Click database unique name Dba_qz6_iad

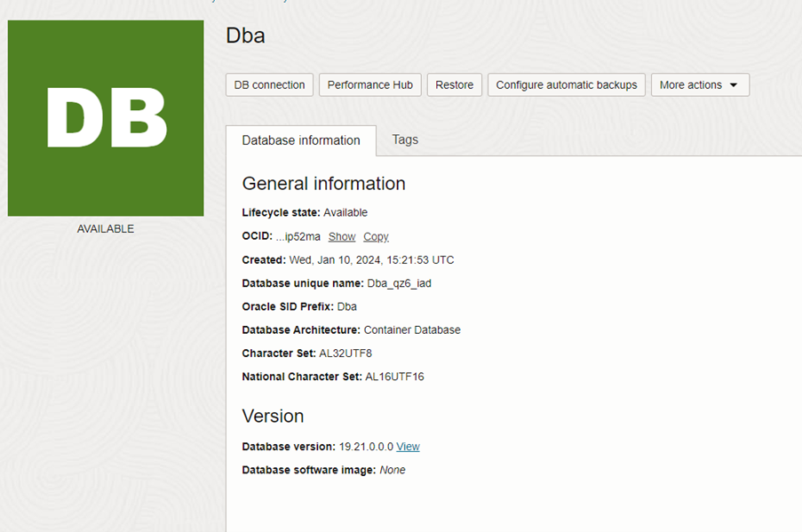399,283
